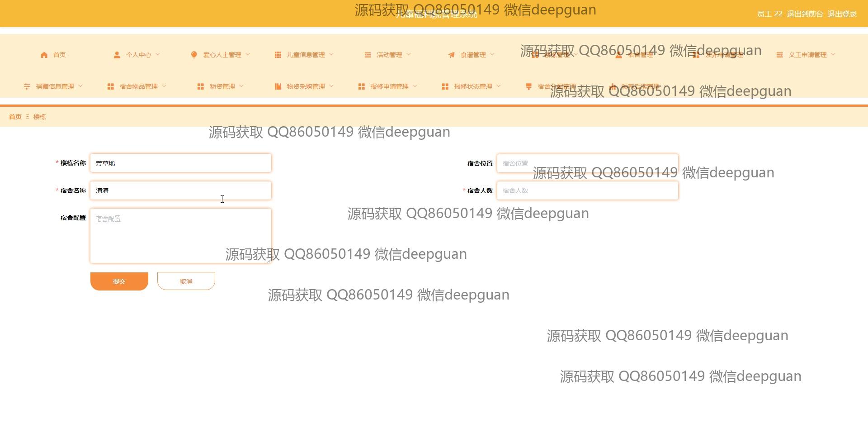Click the list icon for 义工申请管理
Viewport: 868px width, 438px height.
coord(779,55)
